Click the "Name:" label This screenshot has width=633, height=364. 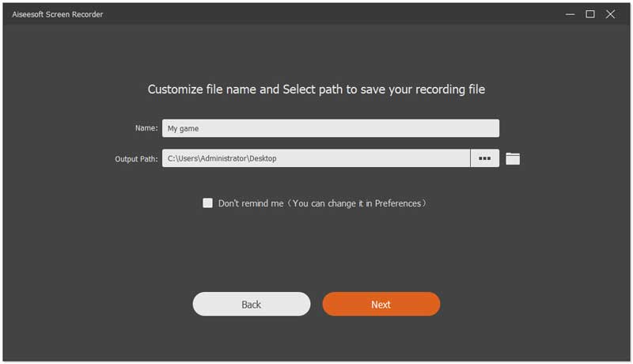pos(146,128)
